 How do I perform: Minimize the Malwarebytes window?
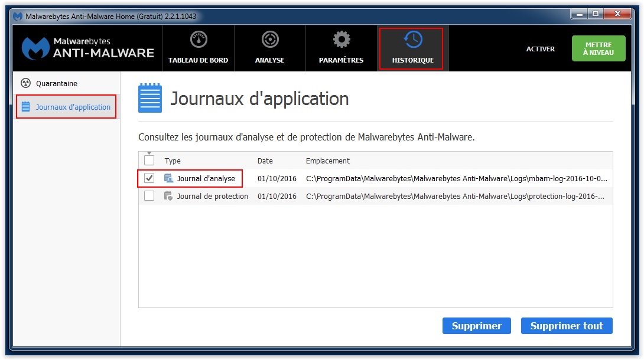[580, 14]
